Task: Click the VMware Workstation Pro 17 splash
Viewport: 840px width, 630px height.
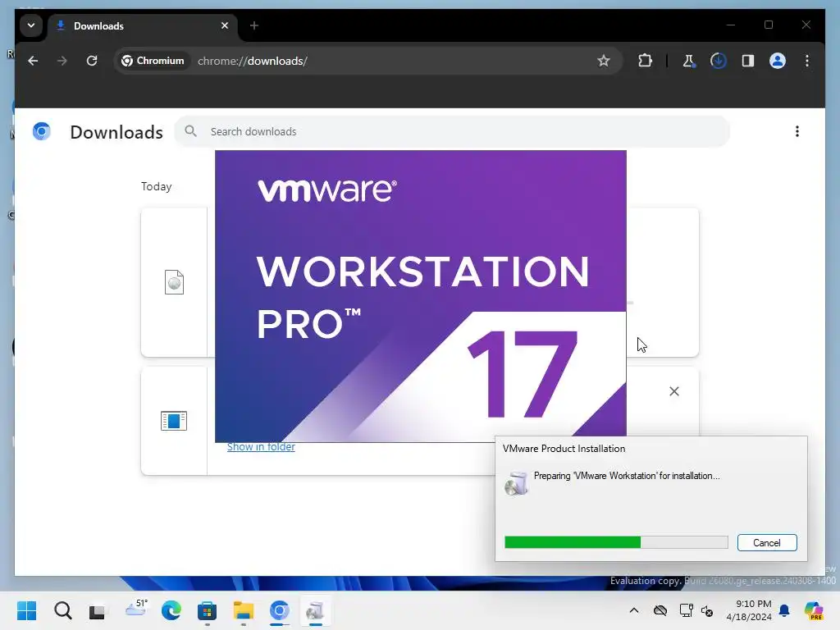Action: tap(421, 296)
